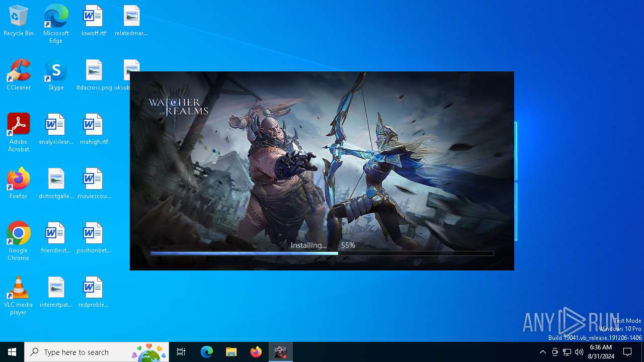Viewport: 644px width, 362px height.
Task: Select the ltdacross.png file icon
Action: [x=94, y=75]
